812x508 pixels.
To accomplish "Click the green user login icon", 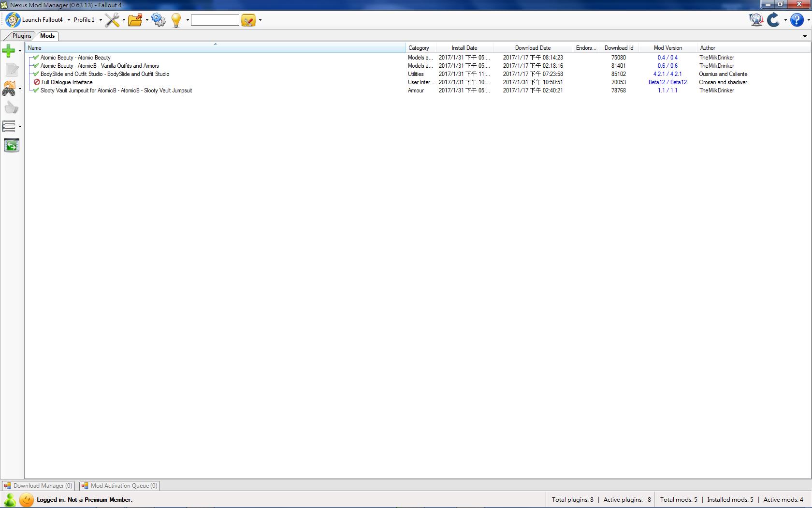I will [x=10, y=500].
